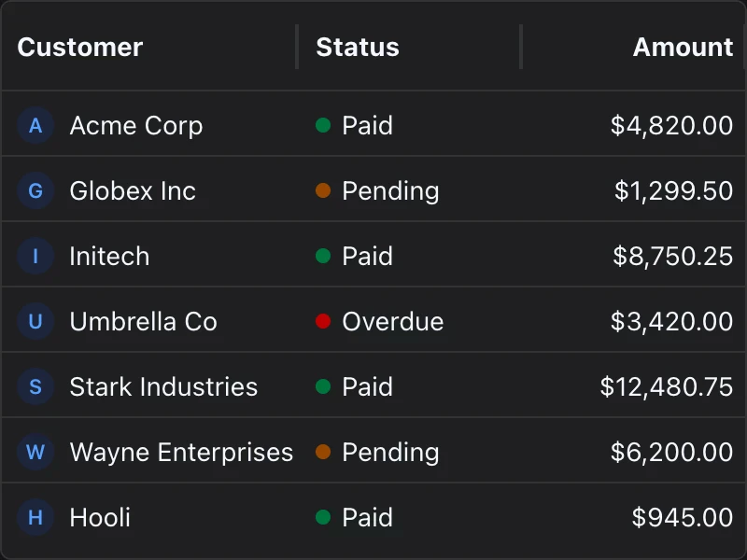Click the Wayne Enterprises avatar icon
Image resolution: width=747 pixels, height=560 pixels.
coord(35,452)
